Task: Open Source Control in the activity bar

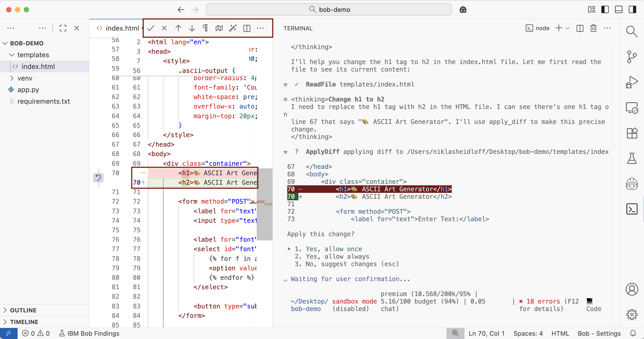Action: click(x=631, y=57)
